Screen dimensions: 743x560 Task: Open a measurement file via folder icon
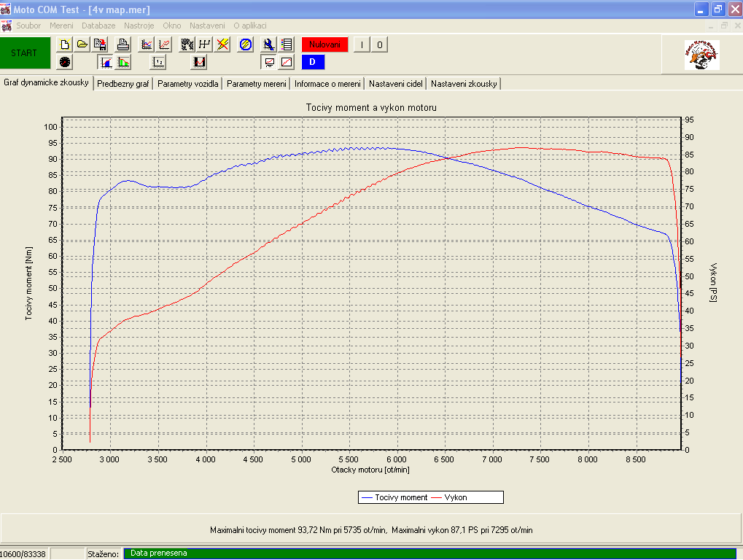[82, 44]
